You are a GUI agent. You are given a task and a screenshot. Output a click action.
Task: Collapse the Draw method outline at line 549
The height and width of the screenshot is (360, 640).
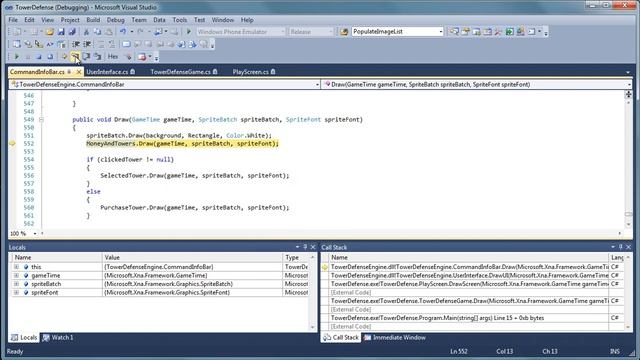(41, 120)
